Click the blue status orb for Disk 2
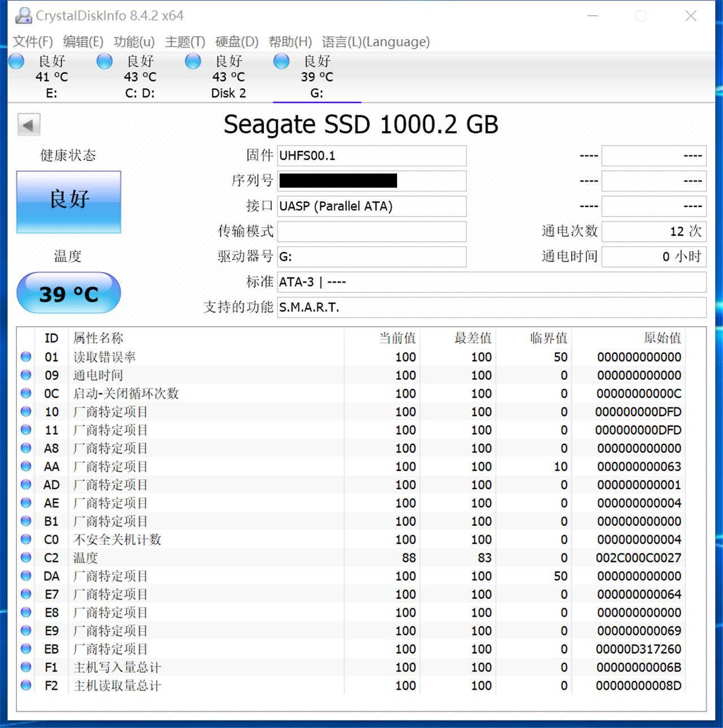723x728 pixels. point(193,61)
